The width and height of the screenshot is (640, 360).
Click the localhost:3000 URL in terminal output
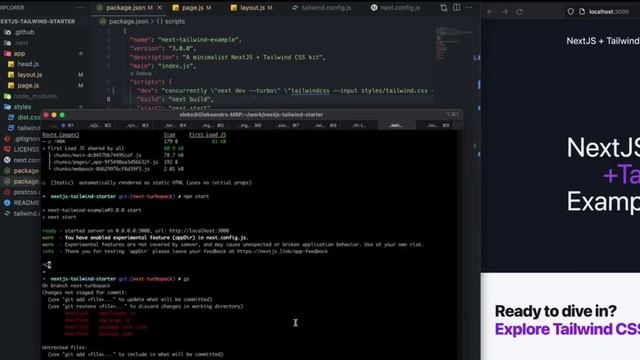(x=199, y=231)
